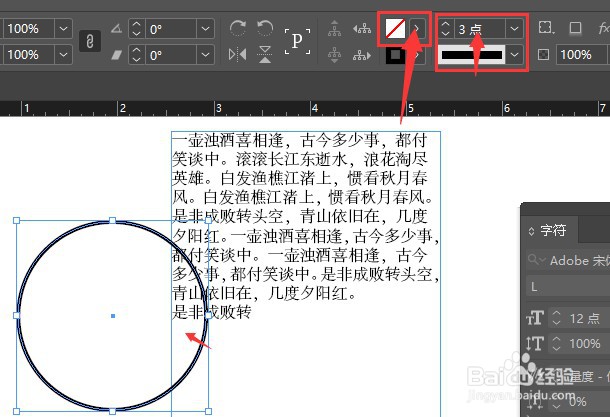
Task: Flip the object vertically
Action: coord(265,54)
